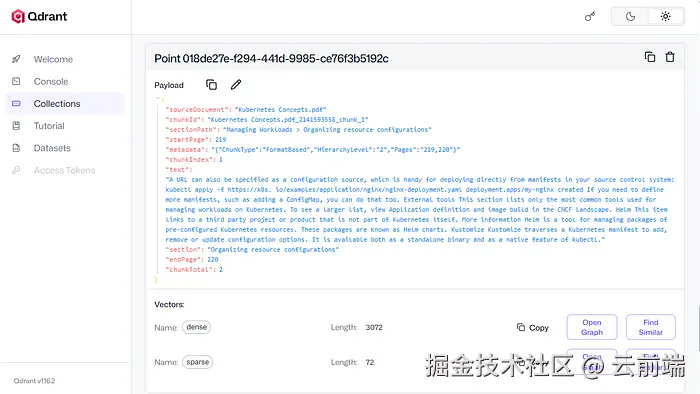Screen dimensions: 700x394
Task: Click the sourceDocument value "Kubernetes Concepts.pdf"
Action: (280, 109)
